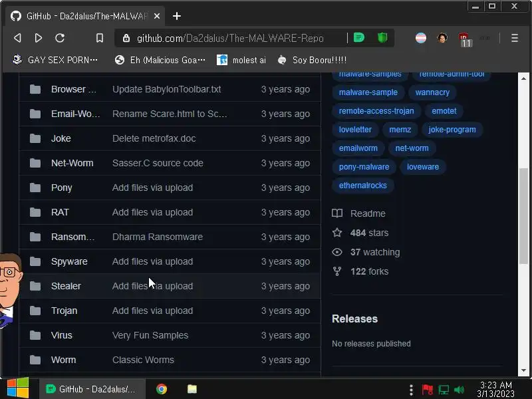Close the GitHub Da2dalus tab
Viewport: 532px width, 399px height.
click(157, 16)
